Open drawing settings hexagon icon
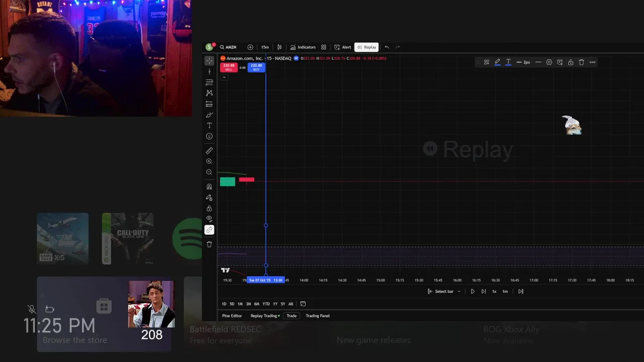The height and width of the screenshot is (362, 644). click(x=549, y=62)
